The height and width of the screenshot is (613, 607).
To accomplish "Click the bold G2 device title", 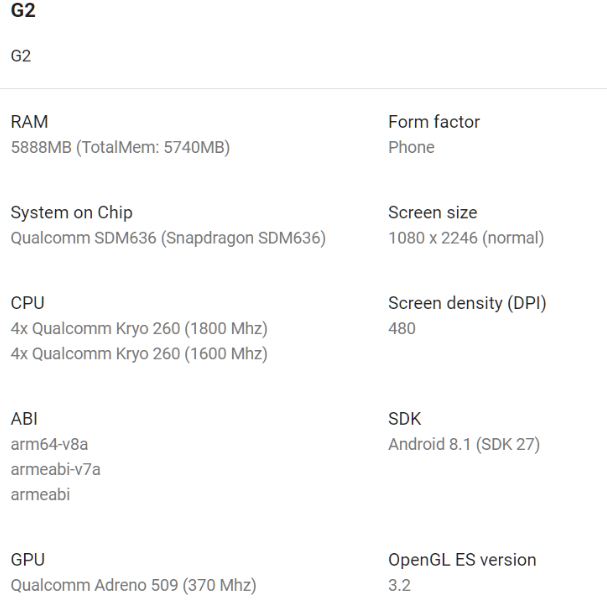I will [23, 10].
